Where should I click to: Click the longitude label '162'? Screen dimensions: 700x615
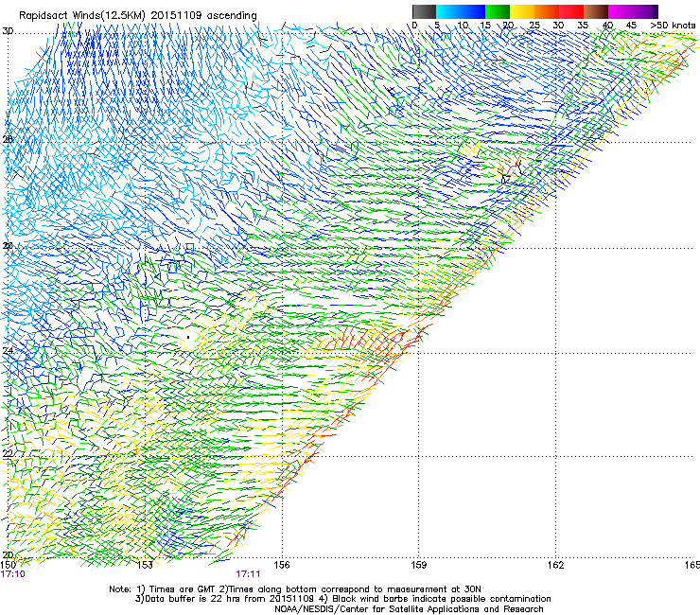[x=555, y=565]
